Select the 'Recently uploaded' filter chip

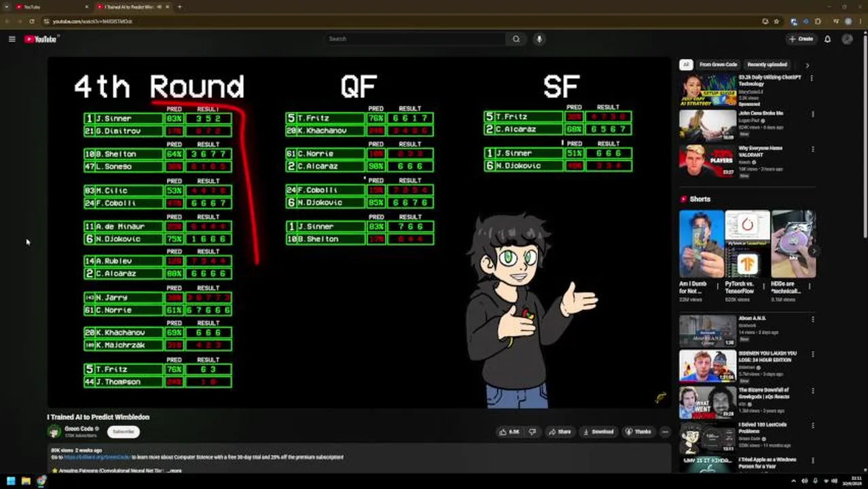pyautogui.click(x=767, y=65)
